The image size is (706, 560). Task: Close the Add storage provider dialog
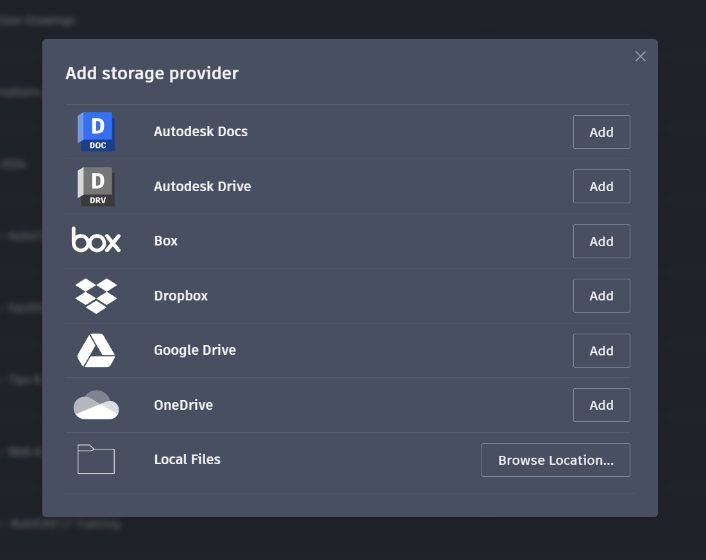click(x=640, y=56)
